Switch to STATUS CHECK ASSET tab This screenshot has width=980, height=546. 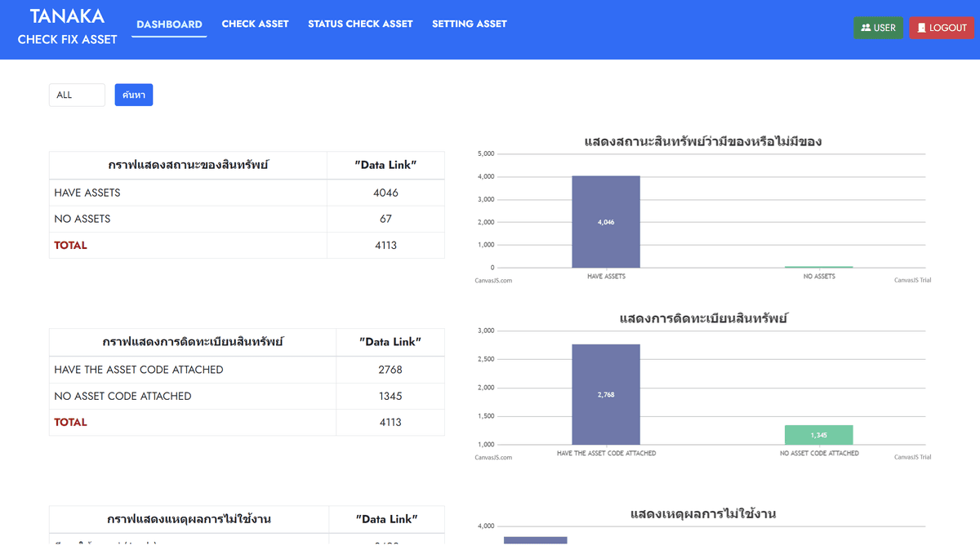coord(360,24)
